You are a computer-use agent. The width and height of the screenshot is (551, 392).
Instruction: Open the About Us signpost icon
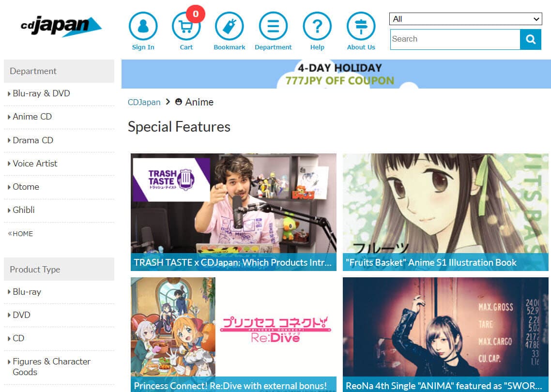[361, 26]
